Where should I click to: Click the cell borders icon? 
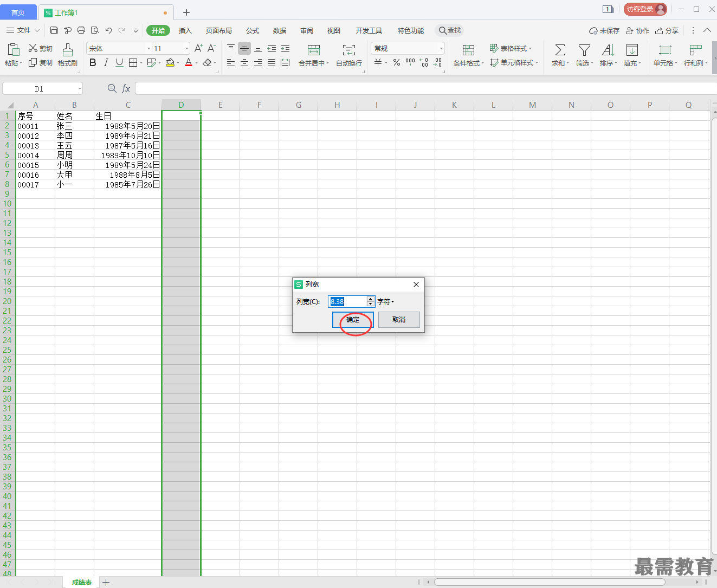click(x=133, y=63)
